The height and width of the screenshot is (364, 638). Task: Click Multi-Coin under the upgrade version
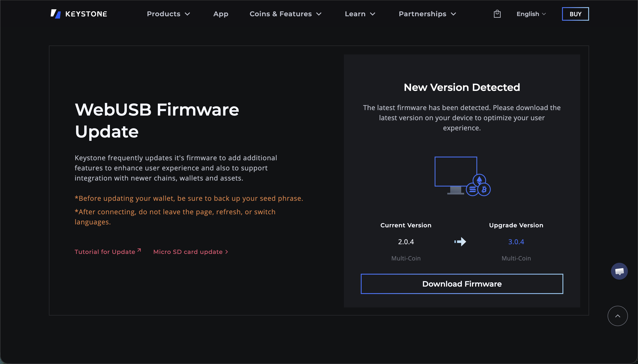[516, 258]
